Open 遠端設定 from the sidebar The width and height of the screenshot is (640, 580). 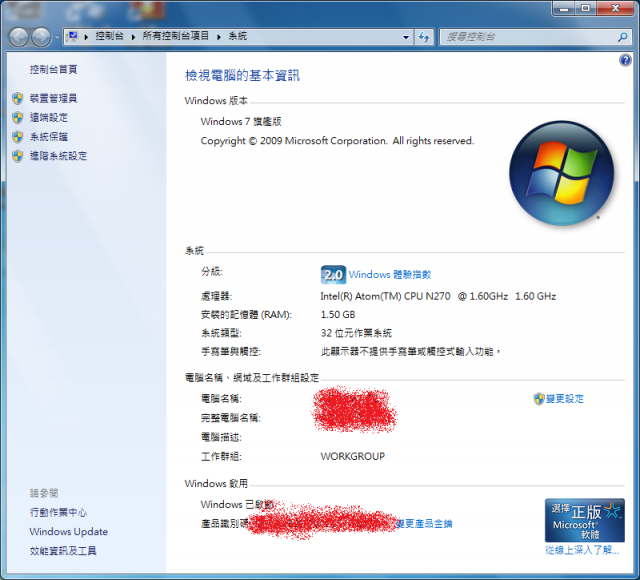point(49,118)
